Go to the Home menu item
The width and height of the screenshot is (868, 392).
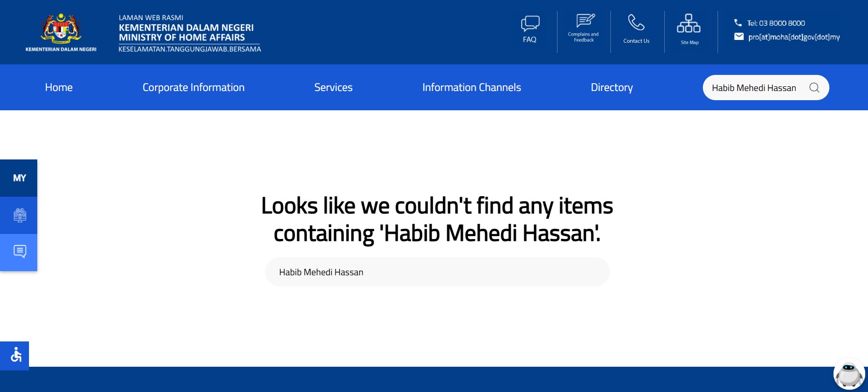59,87
